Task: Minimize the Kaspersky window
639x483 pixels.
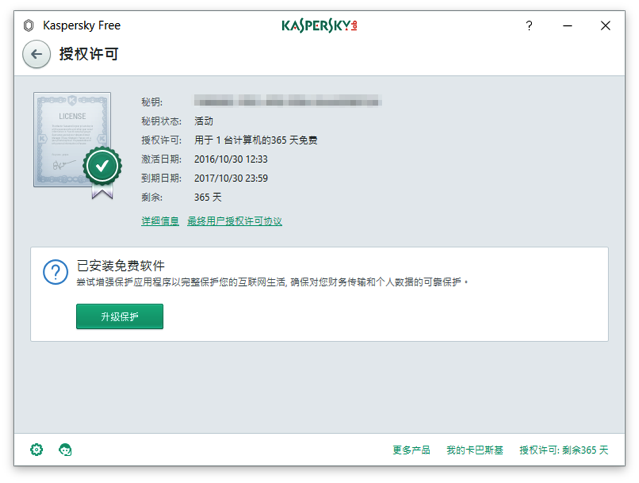Action: click(x=567, y=26)
